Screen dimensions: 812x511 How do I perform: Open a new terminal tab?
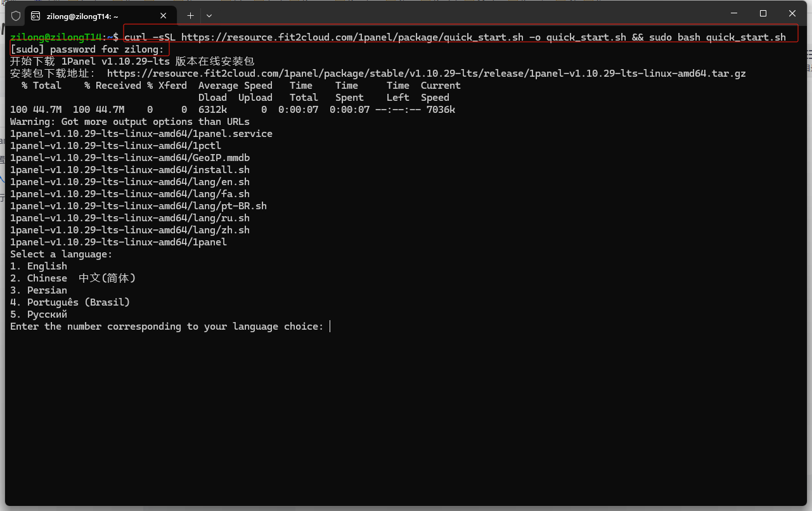click(x=190, y=15)
